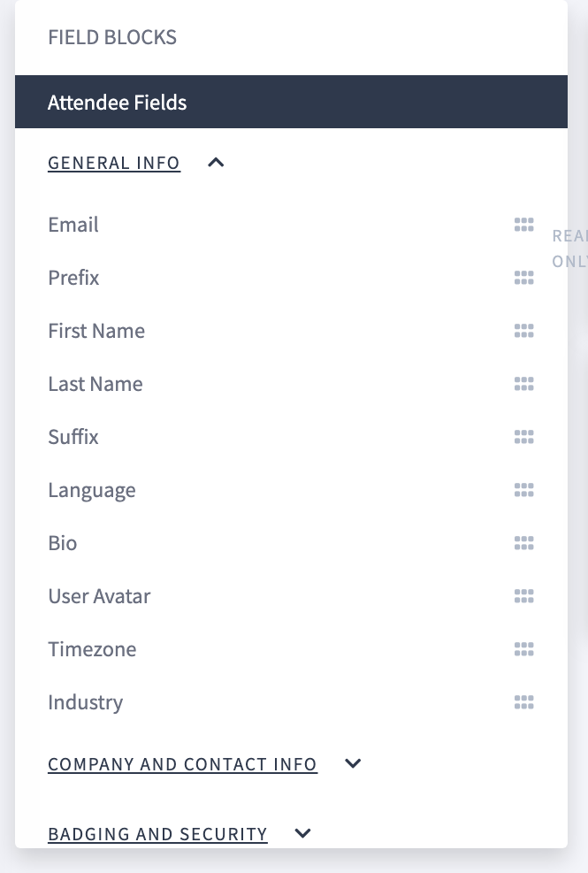Screen dimensions: 588x873
Task: Expand Badging and Security chevron
Action: 303,833
